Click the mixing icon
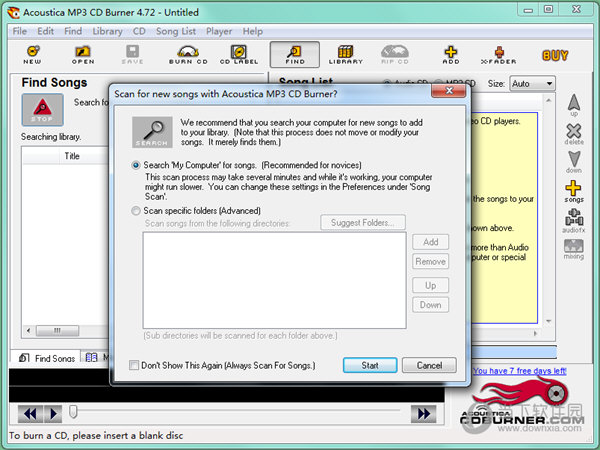The image size is (600, 450). 574,249
